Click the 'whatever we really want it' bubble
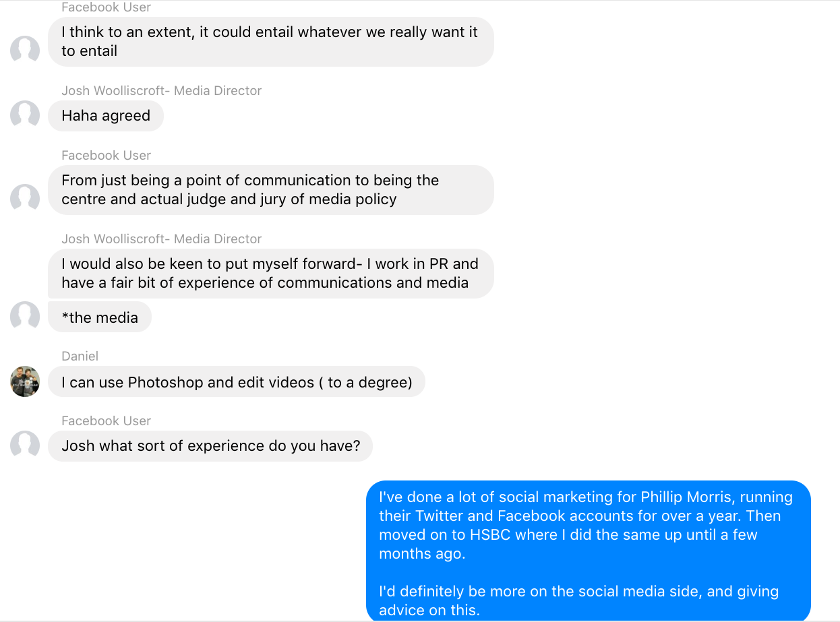The width and height of the screenshot is (840, 622). click(271, 42)
